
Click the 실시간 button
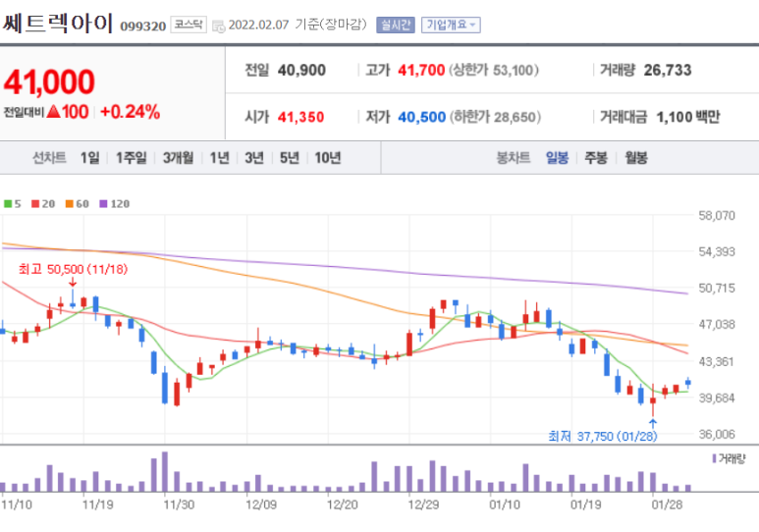point(396,25)
